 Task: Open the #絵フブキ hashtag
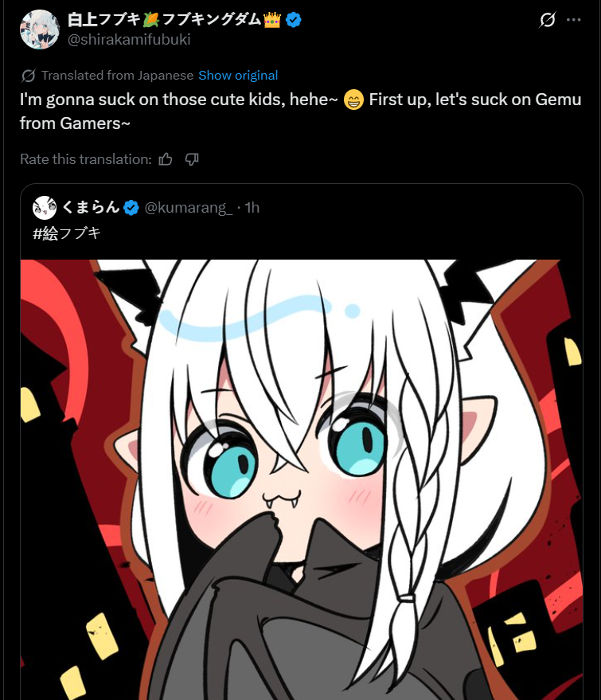coord(67,233)
